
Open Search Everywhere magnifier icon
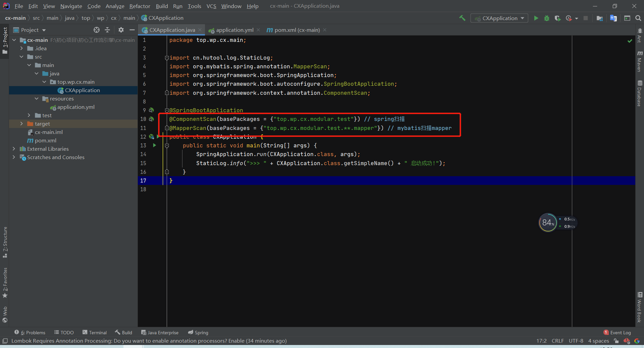[638, 18]
